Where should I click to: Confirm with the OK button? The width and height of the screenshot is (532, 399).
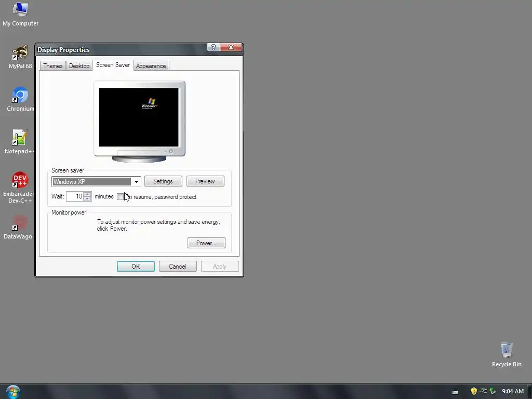(136, 267)
